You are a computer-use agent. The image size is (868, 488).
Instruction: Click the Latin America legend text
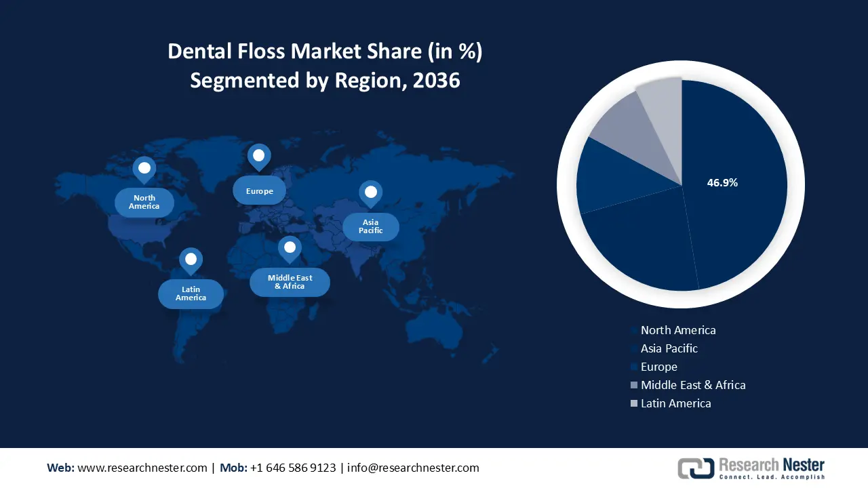[x=676, y=403]
